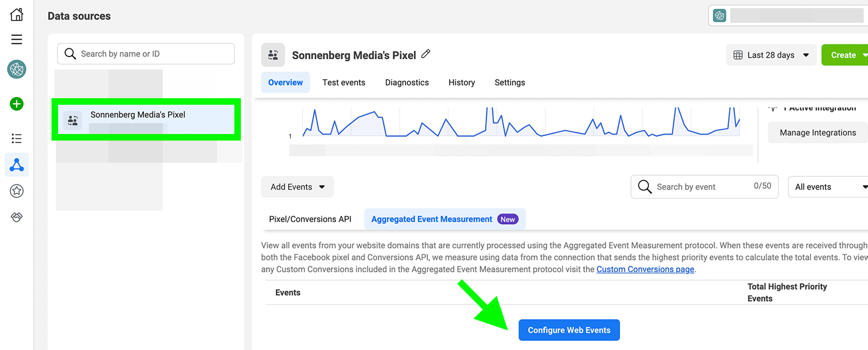The height and width of the screenshot is (350, 868).
Task: Click the magnifier in Search by event field
Action: 644,187
